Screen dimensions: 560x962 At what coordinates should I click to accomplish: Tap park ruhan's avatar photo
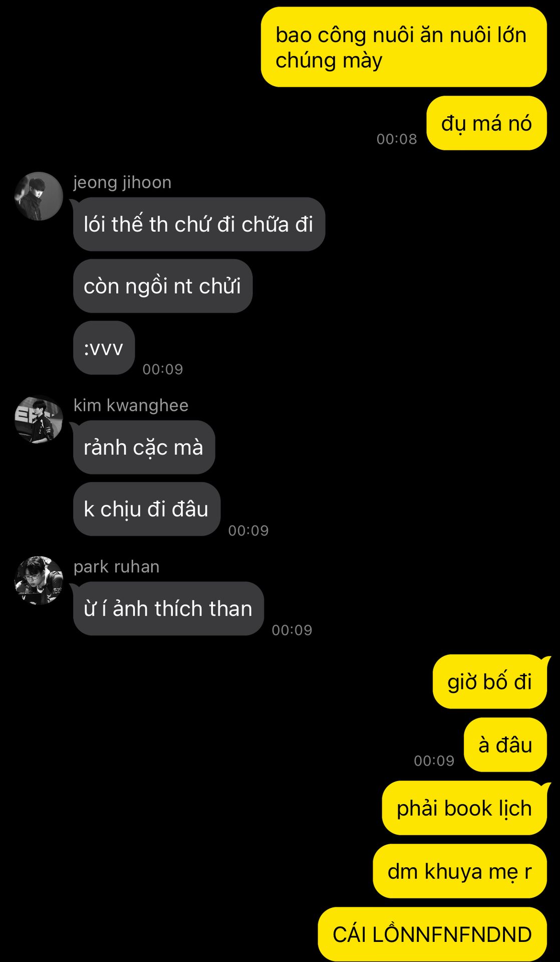[39, 580]
